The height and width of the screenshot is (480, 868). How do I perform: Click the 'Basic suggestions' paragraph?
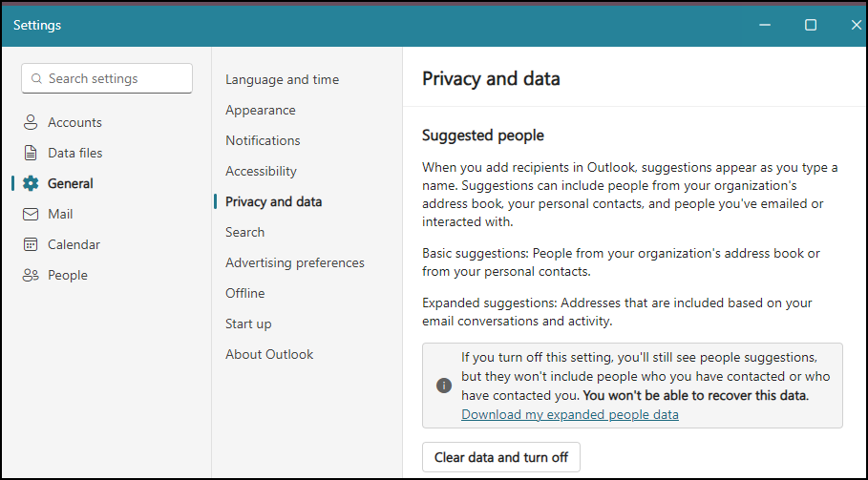[x=621, y=262]
